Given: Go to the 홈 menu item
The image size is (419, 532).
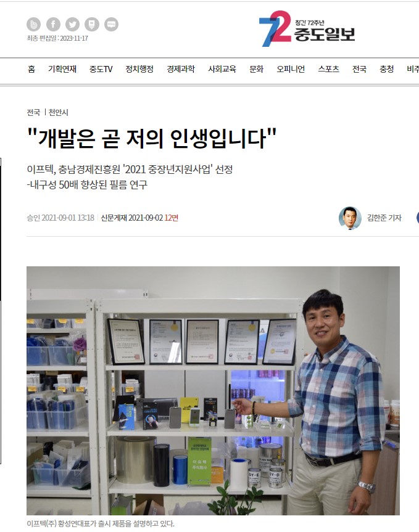Looking at the screenshot, I should [31, 69].
